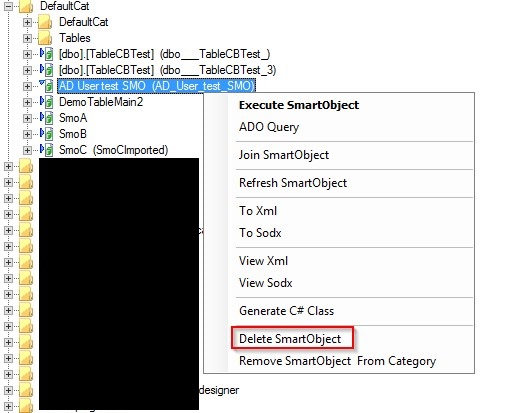
Task: Expand the SmoC tree node
Action: 27,150
